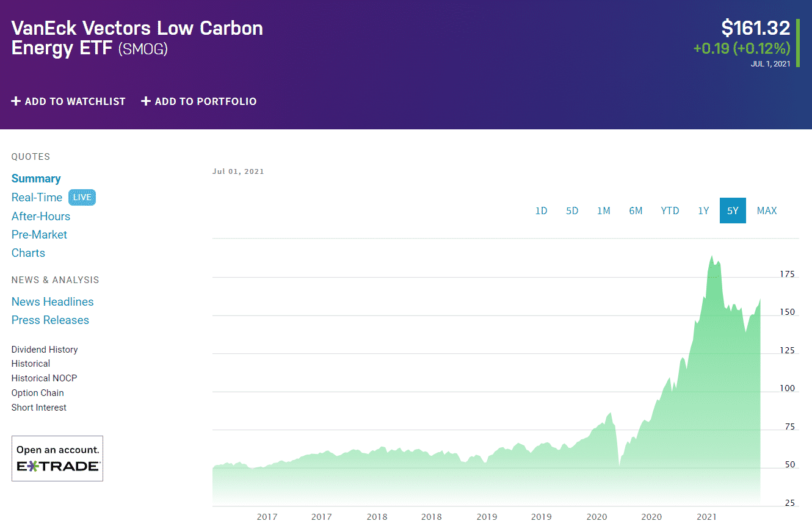Open Real-Time quotes link

pyautogui.click(x=37, y=197)
